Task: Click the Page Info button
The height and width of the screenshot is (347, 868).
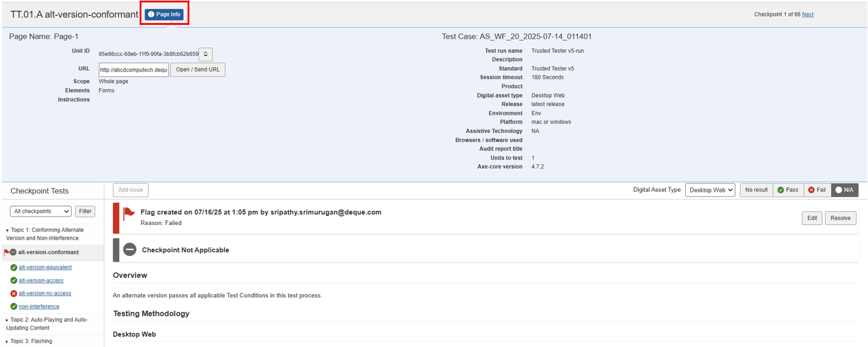Action: coord(164,14)
